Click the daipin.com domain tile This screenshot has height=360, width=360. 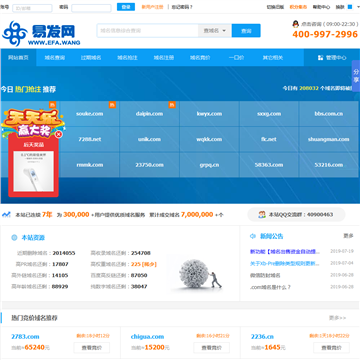149,114
